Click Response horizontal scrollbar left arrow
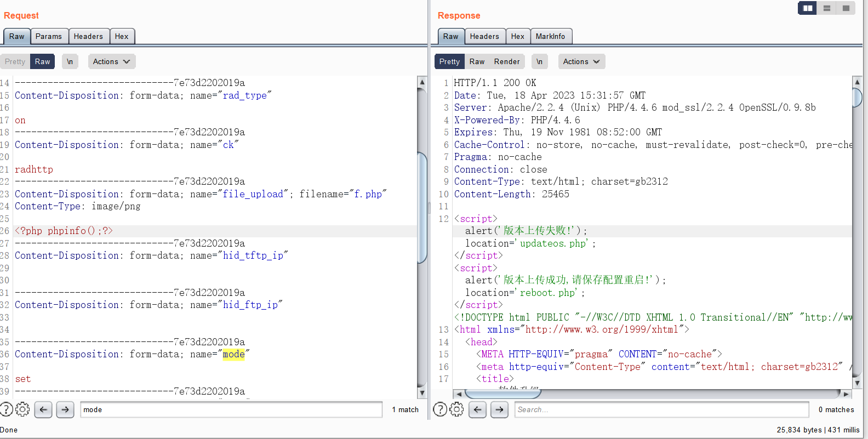 click(x=459, y=394)
